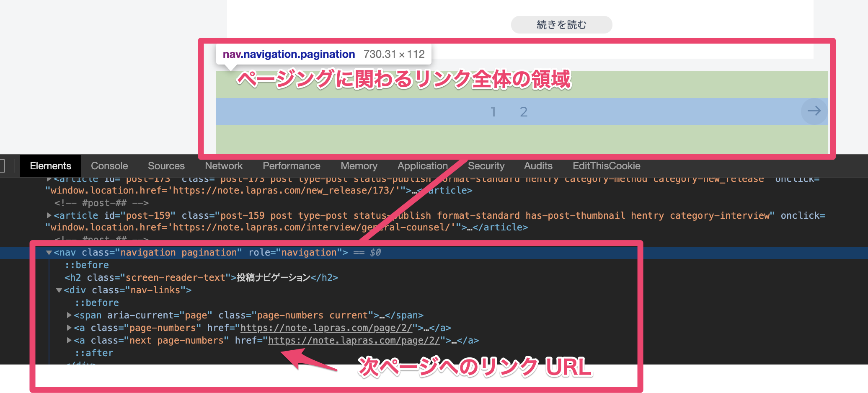Switch to the Security panel
The image size is (868, 393).
pyautogui.click(x=486, y=165)
